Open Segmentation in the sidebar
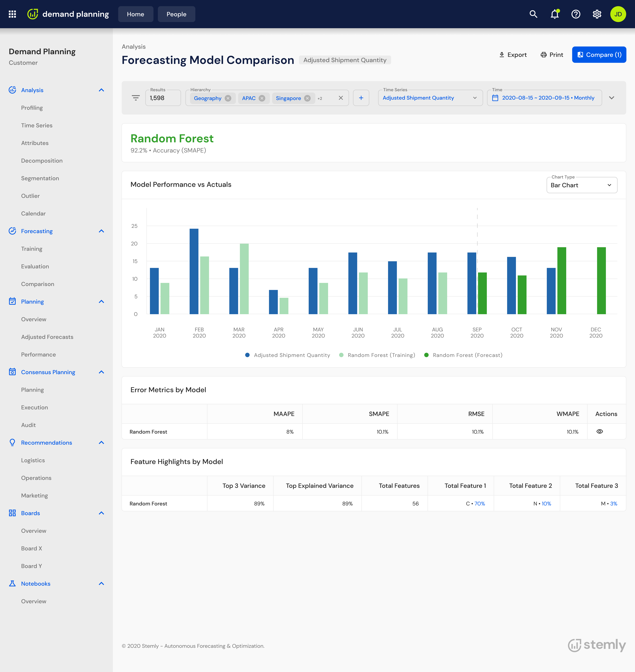Image resolution: width=635 pixels, height=672 pixels. point(40,178)
